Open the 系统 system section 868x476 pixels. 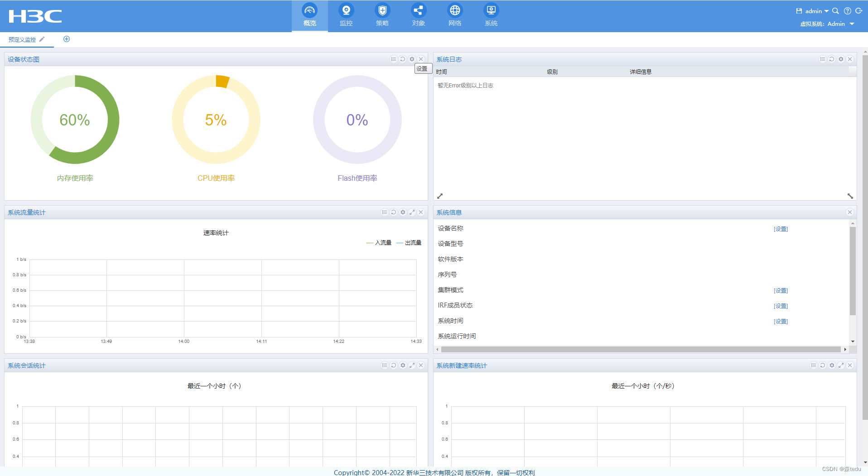(491, 16)
